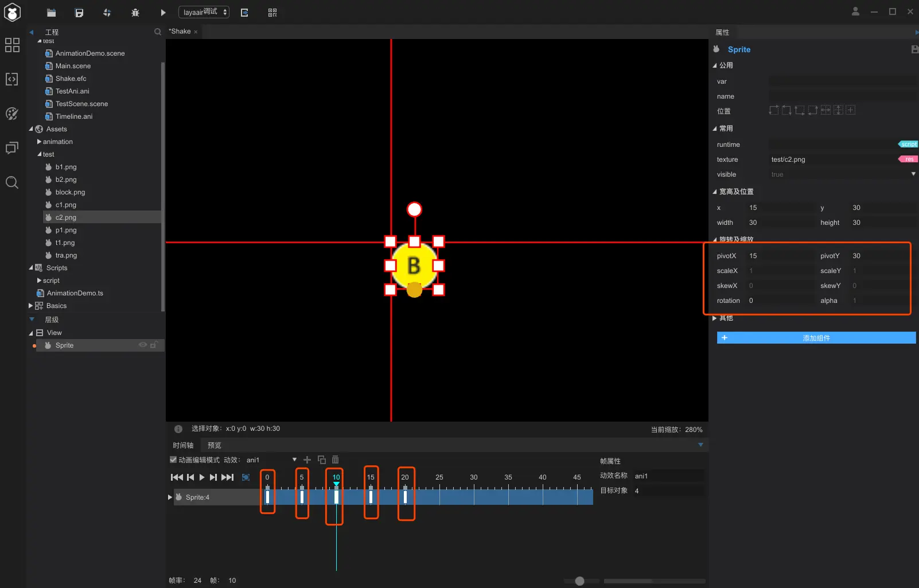The height and width of the screenshot is (588, 919).
Task: Click the save icon in top toolbar
Action: 79,13
